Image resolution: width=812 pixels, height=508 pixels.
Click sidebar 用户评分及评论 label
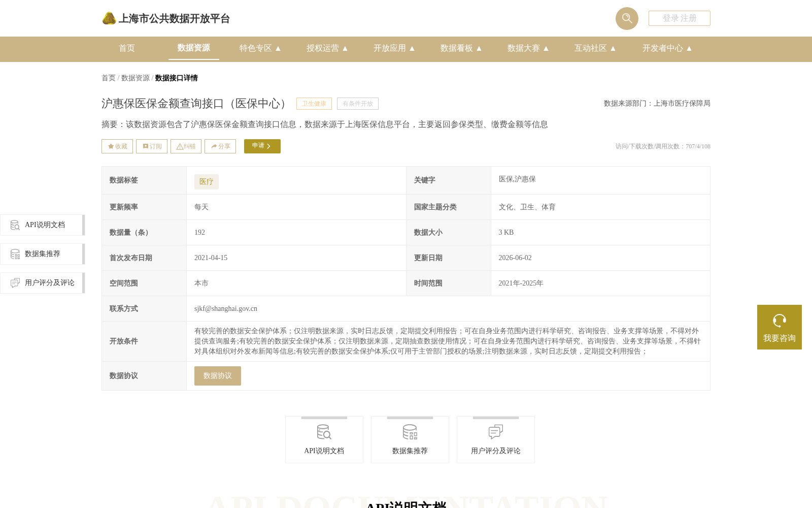pos(50,283)
